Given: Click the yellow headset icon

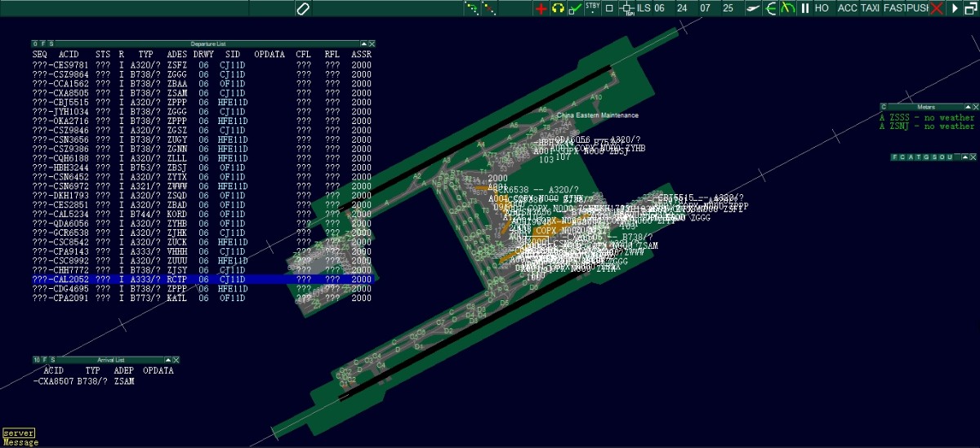Looking at the screenshot, I should (x=558, y=8).
